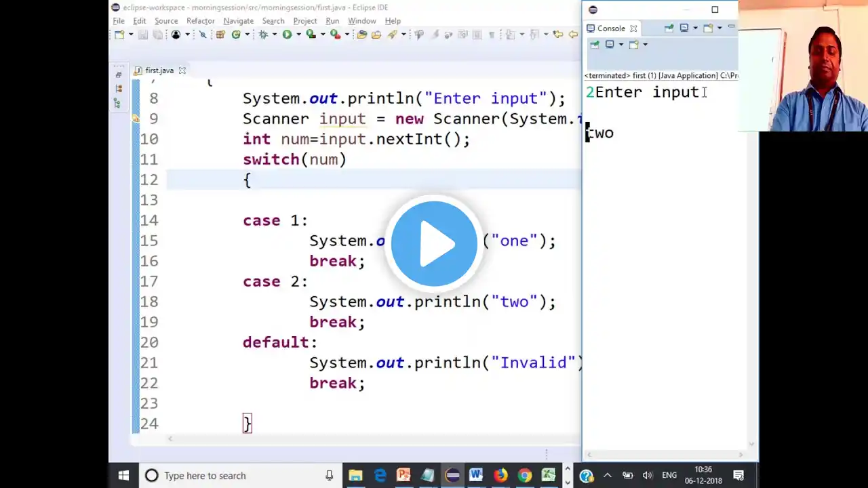Close the Console view tab
This screenshot has width=868, height=488.
tap(633, 28)
